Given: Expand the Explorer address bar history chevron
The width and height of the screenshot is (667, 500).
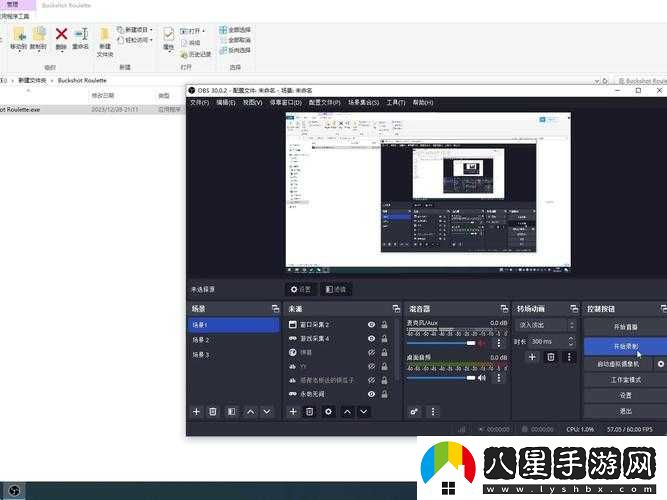Looking at the screenshot, I should coord(596,81).
